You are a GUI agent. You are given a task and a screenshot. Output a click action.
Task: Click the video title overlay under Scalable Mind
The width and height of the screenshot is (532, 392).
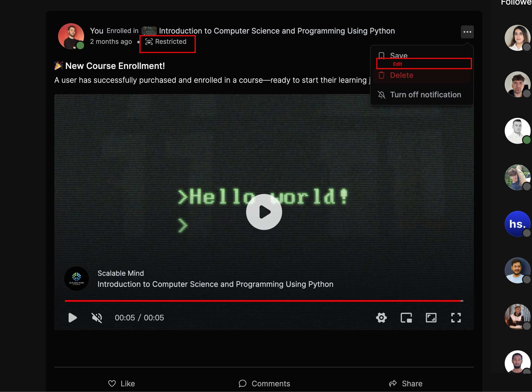[215, 284]
